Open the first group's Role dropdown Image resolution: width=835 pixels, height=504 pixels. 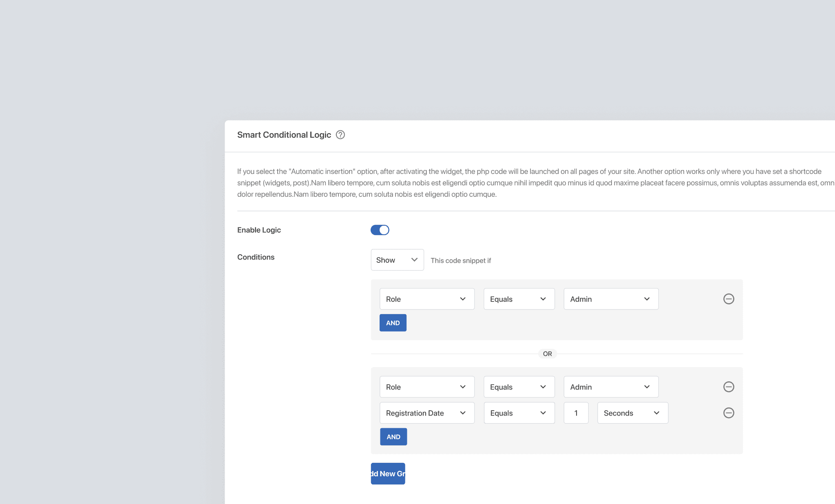(x=426, y=299)
